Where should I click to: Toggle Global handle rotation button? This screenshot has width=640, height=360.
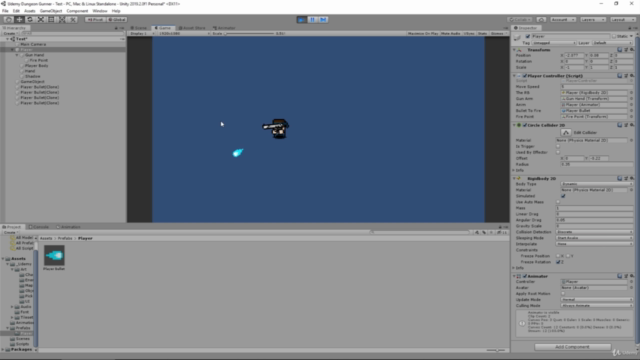(117, 19)
